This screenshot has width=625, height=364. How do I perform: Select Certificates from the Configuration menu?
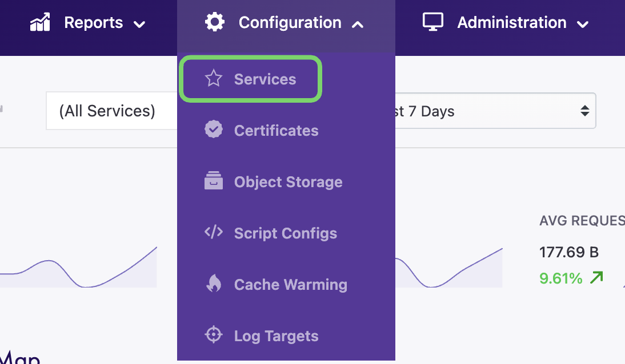[x=276, y=131]
